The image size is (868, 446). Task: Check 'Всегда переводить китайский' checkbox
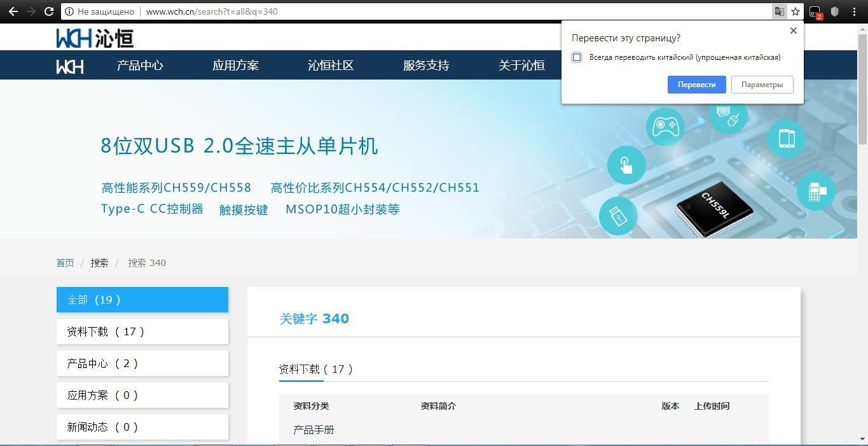577,57
